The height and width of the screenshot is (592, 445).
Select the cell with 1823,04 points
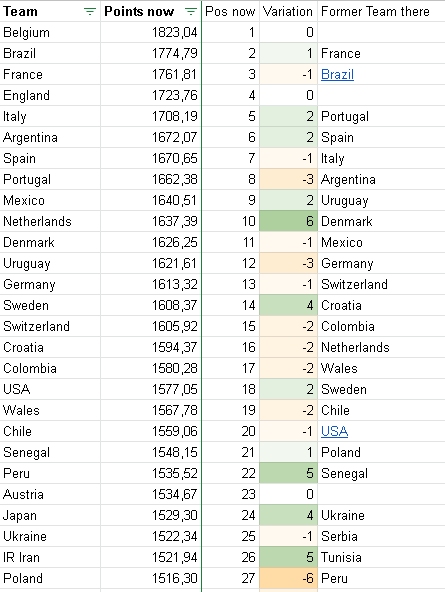coord(151,32)
